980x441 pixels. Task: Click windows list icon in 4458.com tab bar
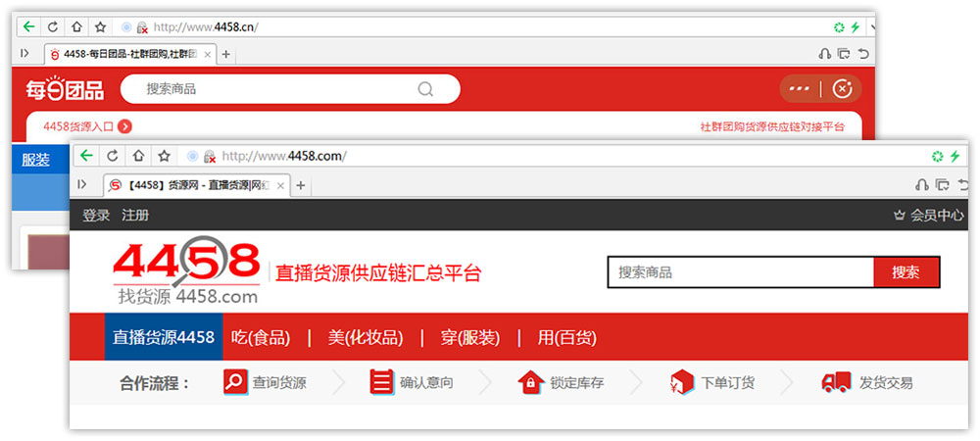tap(942, 184)
